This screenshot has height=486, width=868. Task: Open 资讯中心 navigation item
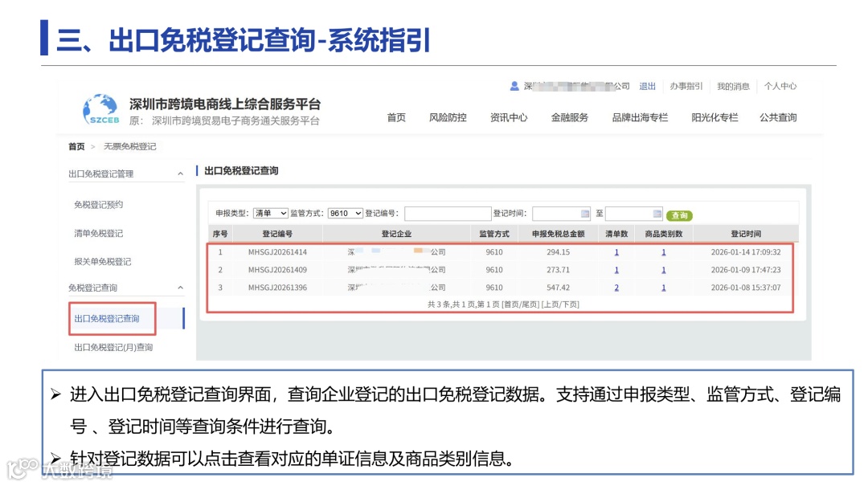tap(509, 117)
